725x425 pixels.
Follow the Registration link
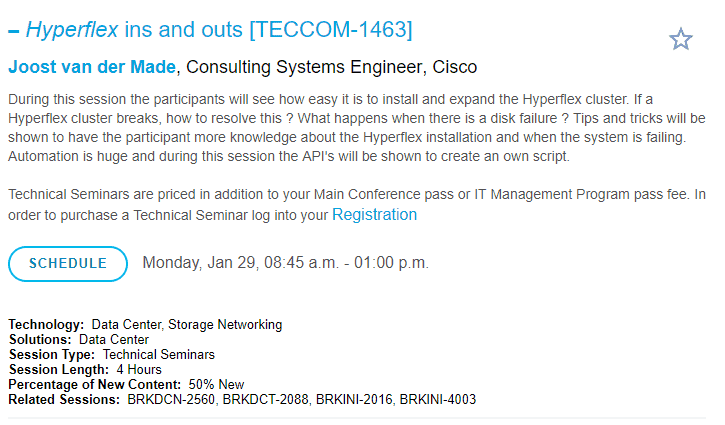click(x=375, y=215)
